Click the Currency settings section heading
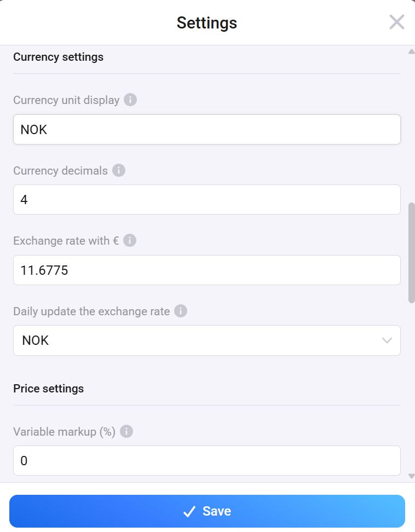The height and width of the screenshot is (532, 415). (58, 57)
